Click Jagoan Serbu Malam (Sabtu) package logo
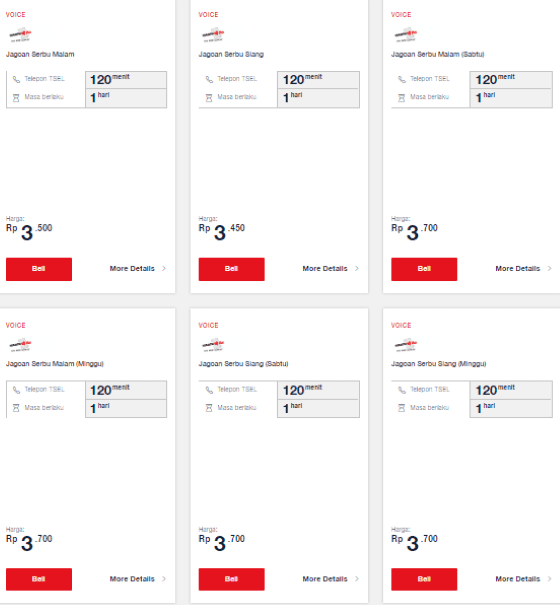 click(406, 35)
